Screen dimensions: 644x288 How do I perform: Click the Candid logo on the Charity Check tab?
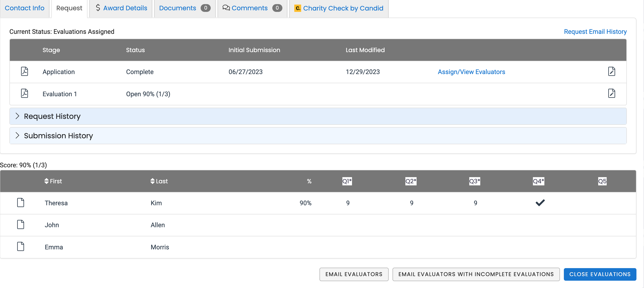coord(297,8)
